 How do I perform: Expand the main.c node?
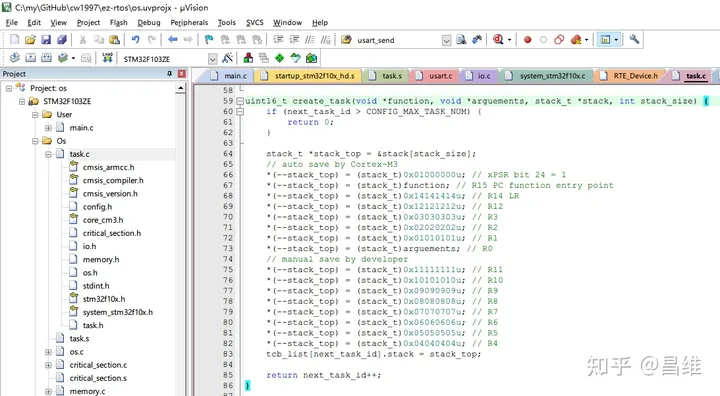(48, 128)
